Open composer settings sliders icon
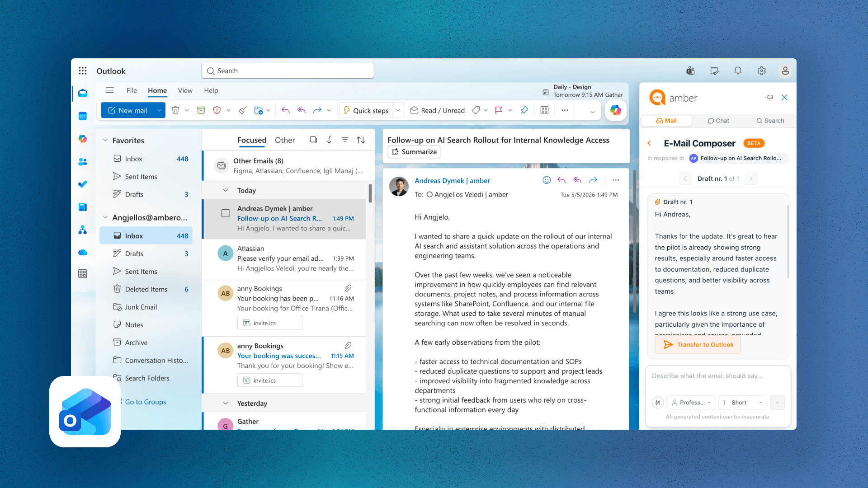The image size is (868, 488). pyautogui.click(x=658, y=403)
